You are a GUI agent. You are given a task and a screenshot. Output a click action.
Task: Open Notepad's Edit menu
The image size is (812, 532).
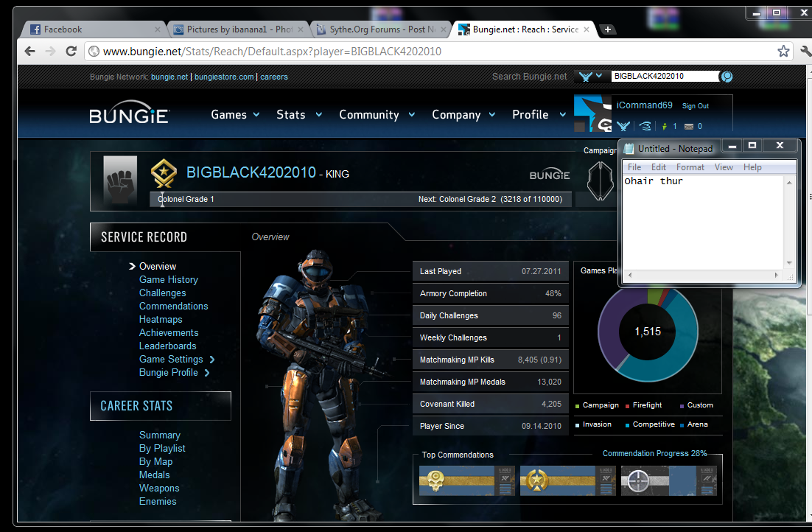659,167
